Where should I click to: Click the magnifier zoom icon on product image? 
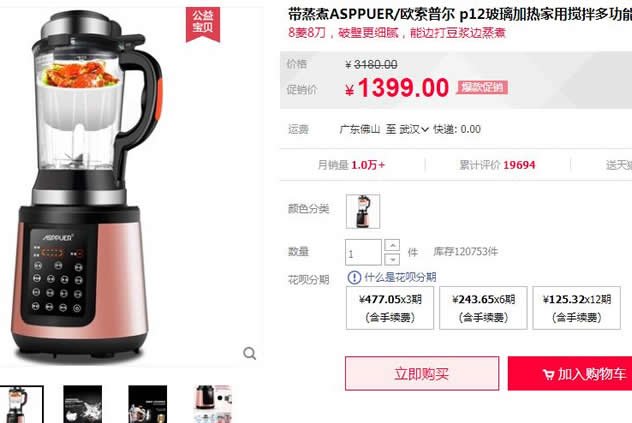click(249, 354)
